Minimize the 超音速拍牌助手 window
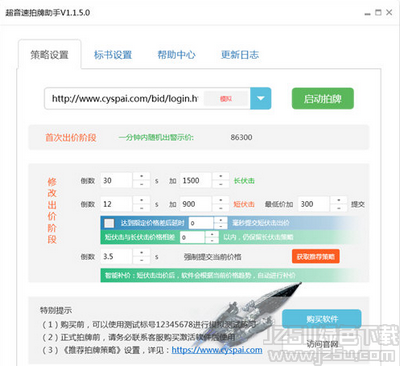 coord(368,13)
